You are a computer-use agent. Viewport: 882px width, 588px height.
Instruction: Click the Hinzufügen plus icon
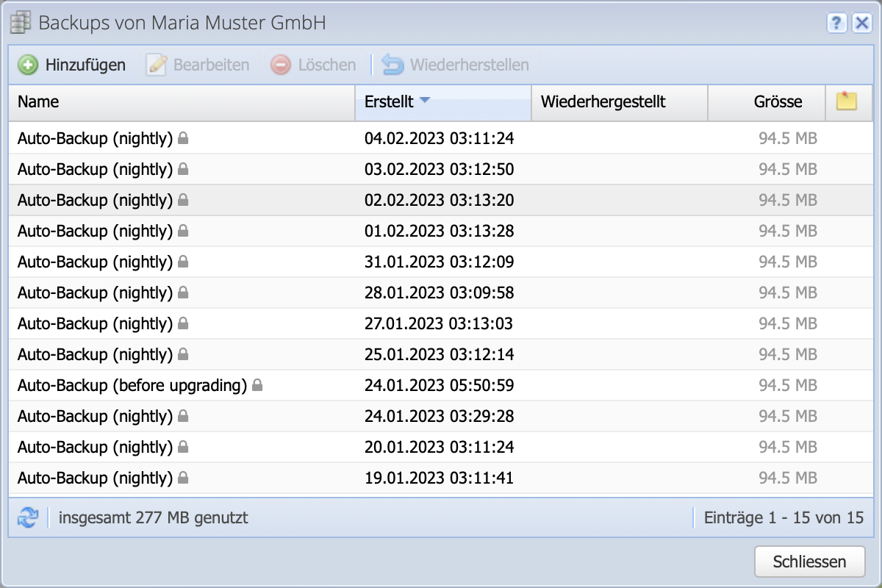[28, 65]
